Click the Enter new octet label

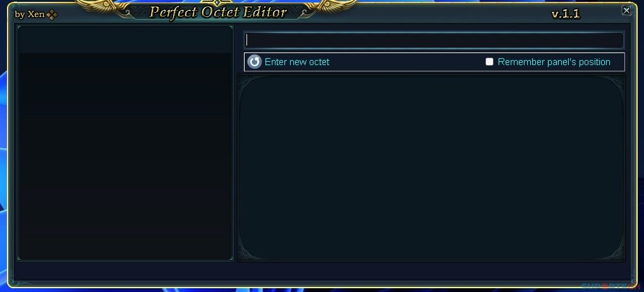pyautogui.click(x=297, y=62)
